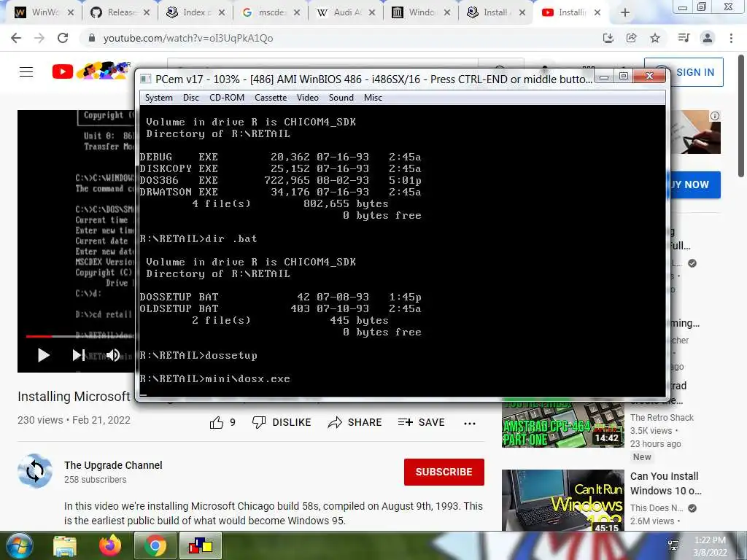Open Chrome from taskbar

tap(155, 546)
